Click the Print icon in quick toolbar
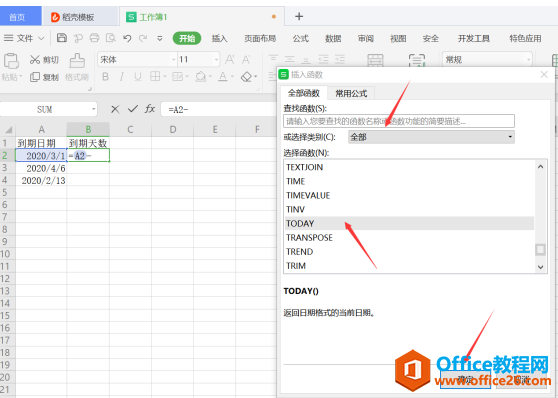 (x=94, y=38)
